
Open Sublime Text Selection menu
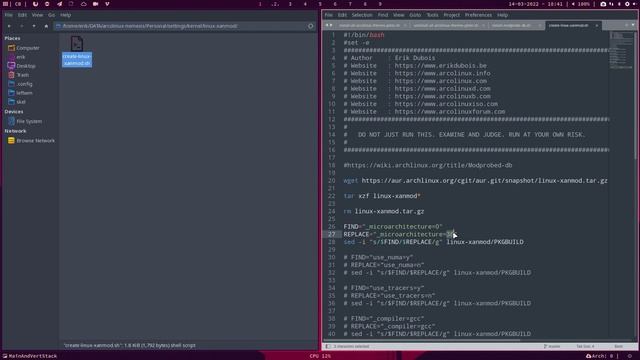(362, 15)
